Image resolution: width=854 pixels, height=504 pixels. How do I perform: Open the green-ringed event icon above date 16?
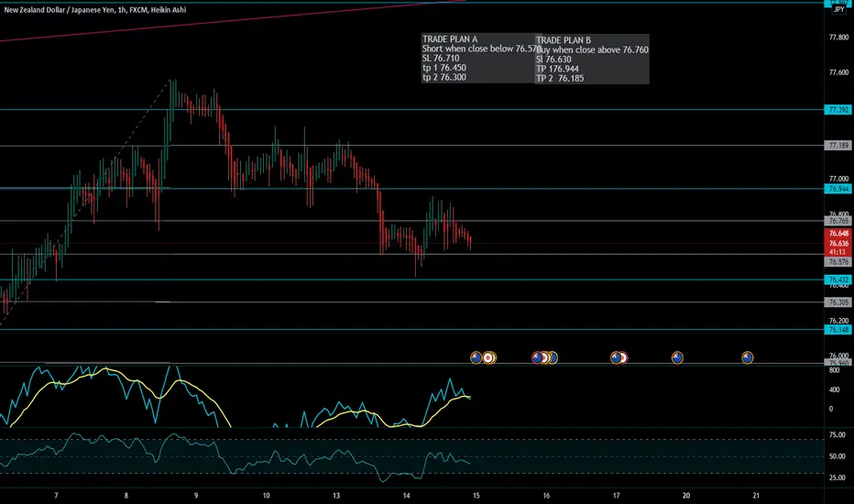(553, 357)
